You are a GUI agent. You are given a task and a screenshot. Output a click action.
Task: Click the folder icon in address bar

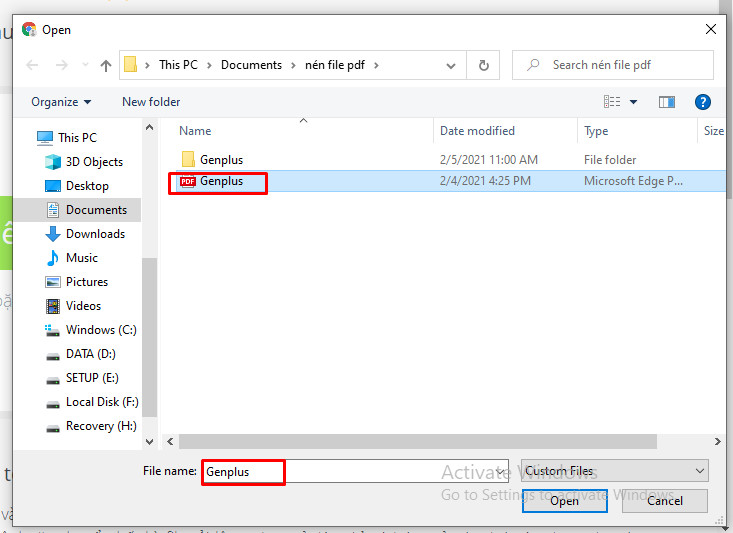pos(130,65)
